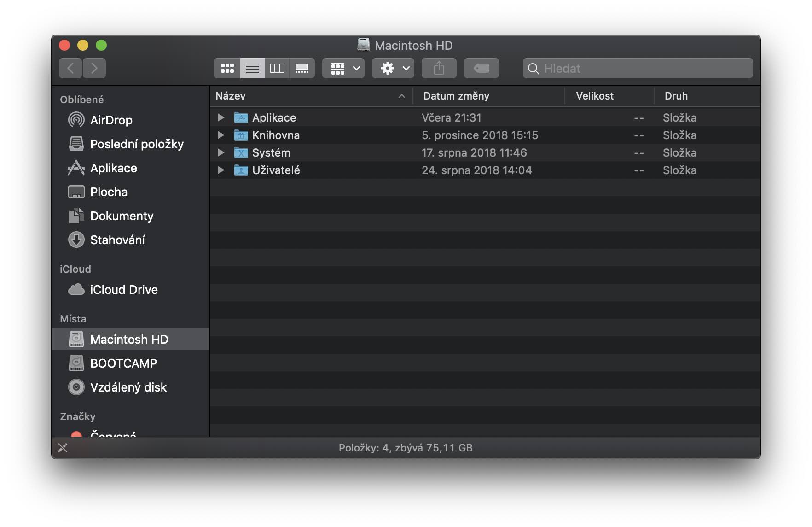
Task: Go back with the left arrow
Action: (x=70, y=68)
